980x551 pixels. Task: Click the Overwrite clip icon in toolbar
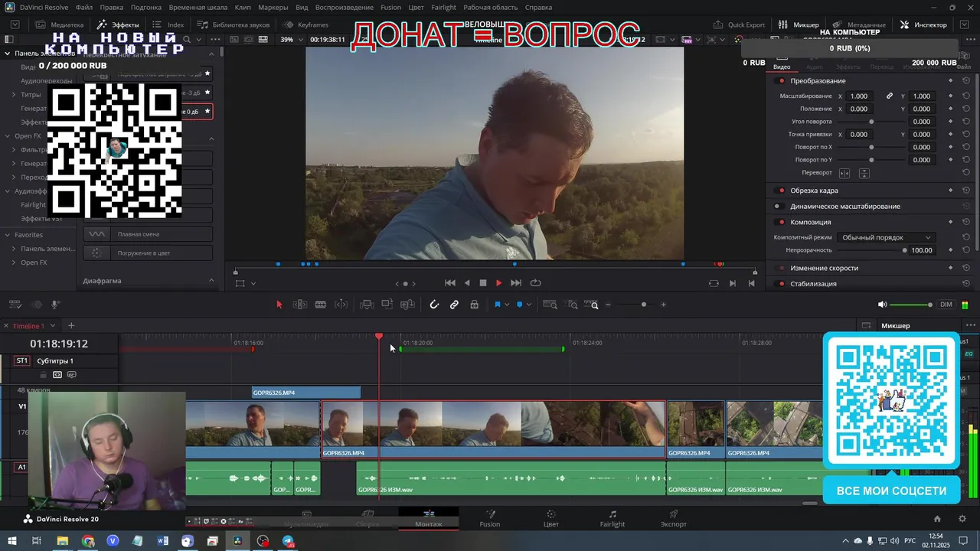387,305
